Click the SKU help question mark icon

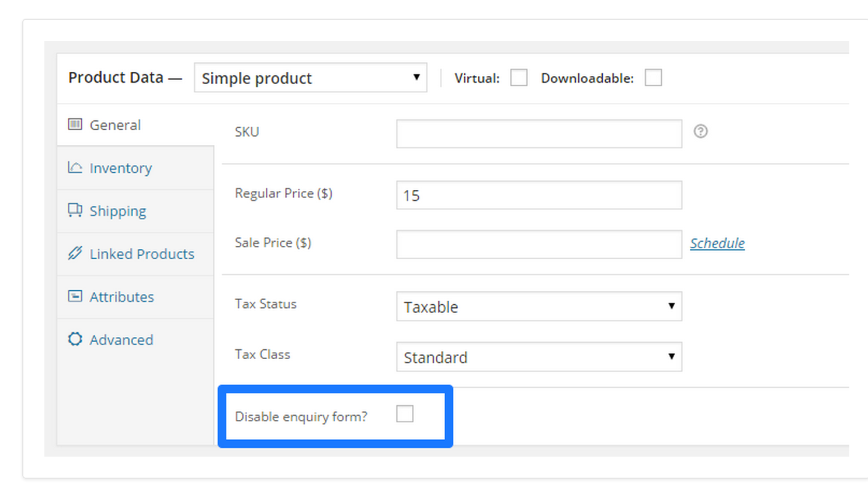[700, 131]
